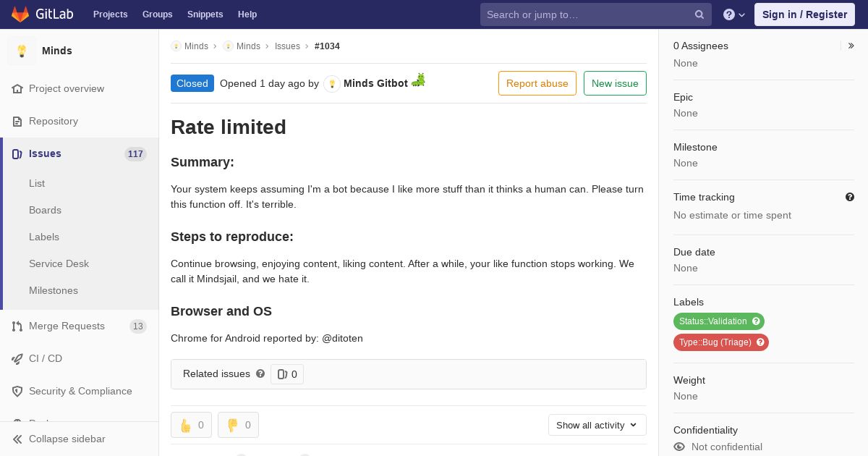Click the Closed status badge
This screenshot has width=868, height=456.
point(192,83)
